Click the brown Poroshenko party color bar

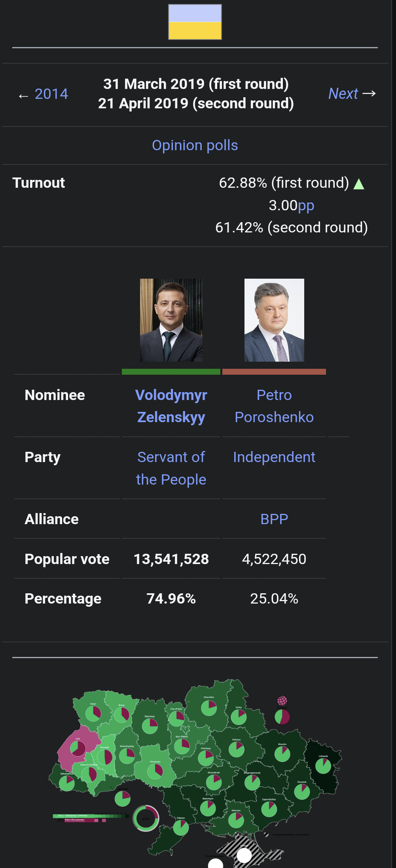tap(274, 372)
